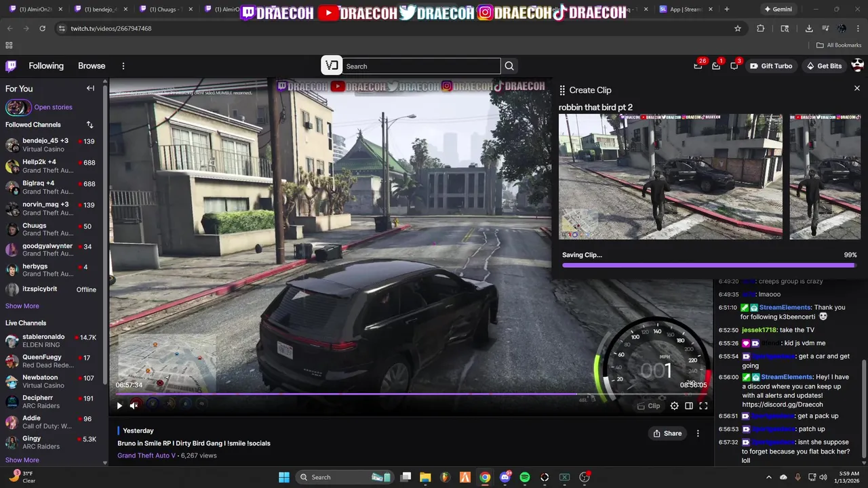Open user profile avatar menu
868x488 pixels.
tap(857, 66)
